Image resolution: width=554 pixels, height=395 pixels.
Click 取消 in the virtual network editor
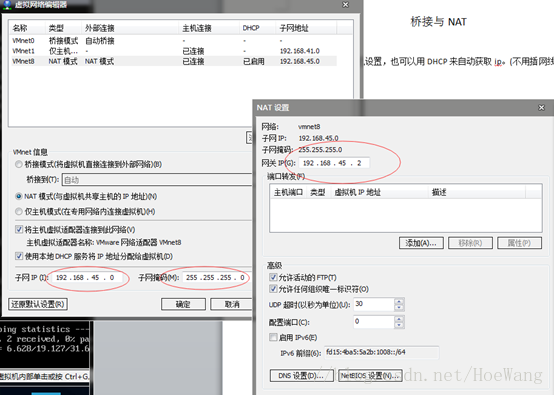pos(231,304)
